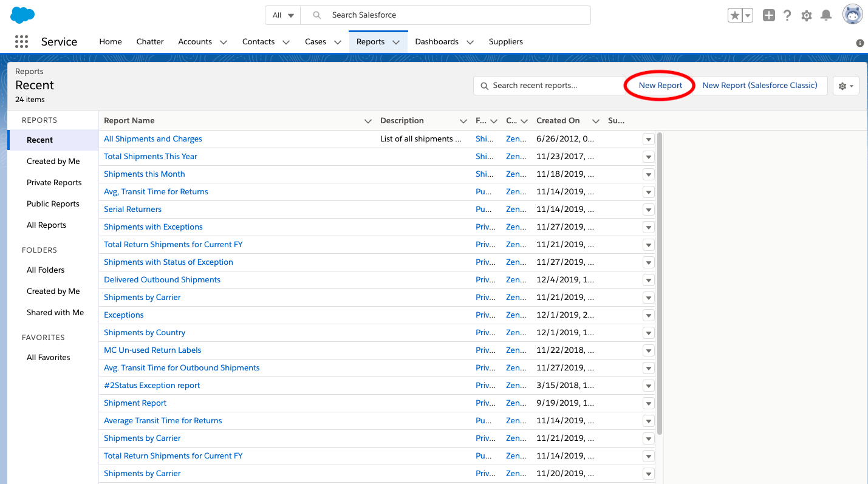Expand the Cases tab chevron
The height and width of the screenshot is (484, 868).
coord(338,42)
